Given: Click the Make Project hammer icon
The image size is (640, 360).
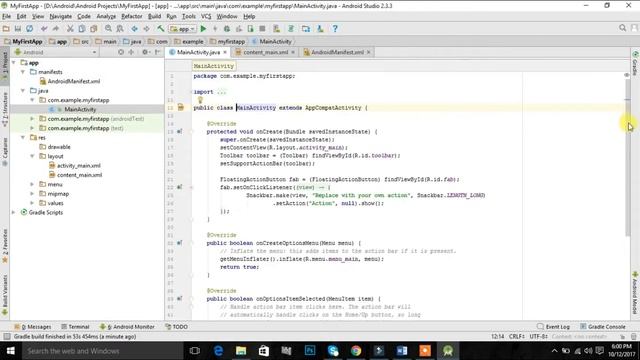Looking at the screenshot, I should 161,29.
